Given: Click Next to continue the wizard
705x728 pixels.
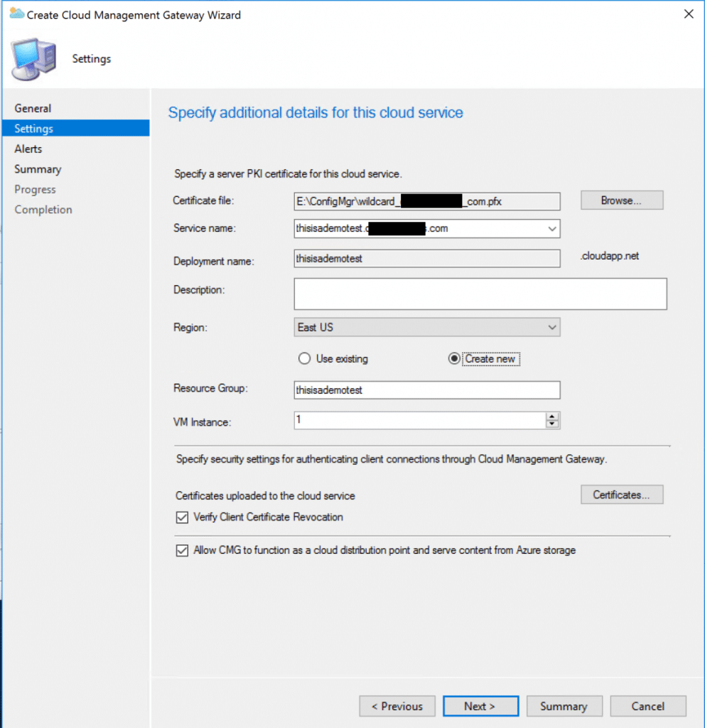Looking at the screenshot, I should coord(480,706).
